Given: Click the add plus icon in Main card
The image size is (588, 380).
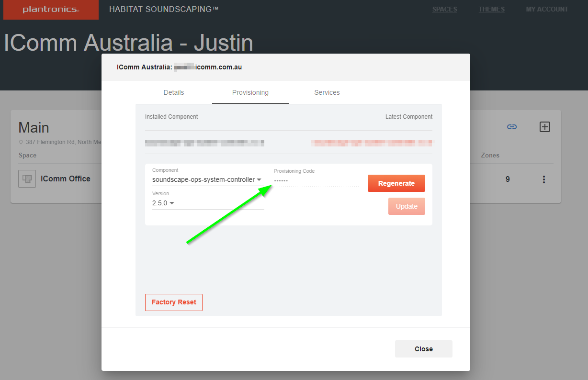Looking at the screenshot, I should [545, 127].
